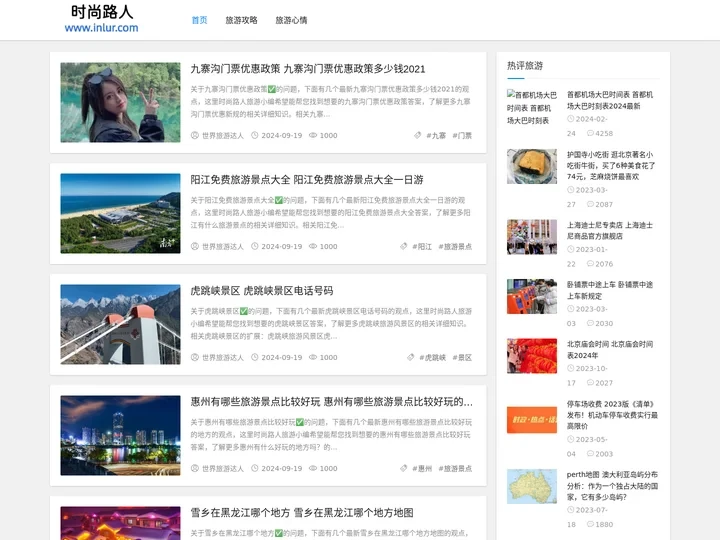Click author icon in 虎跳峡 article
Viewport: 720px width, 540px height.
click(x=195, y=357)
